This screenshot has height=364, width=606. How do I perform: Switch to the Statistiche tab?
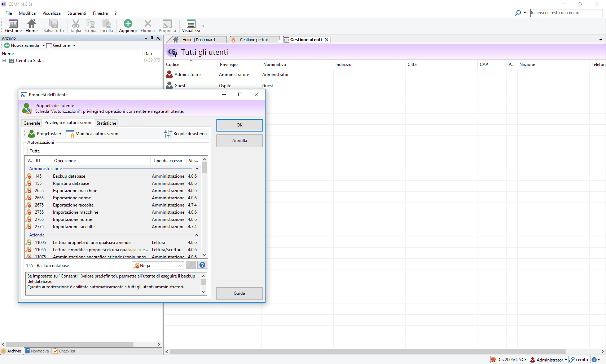pyautogui.click(x=106, y=123)
